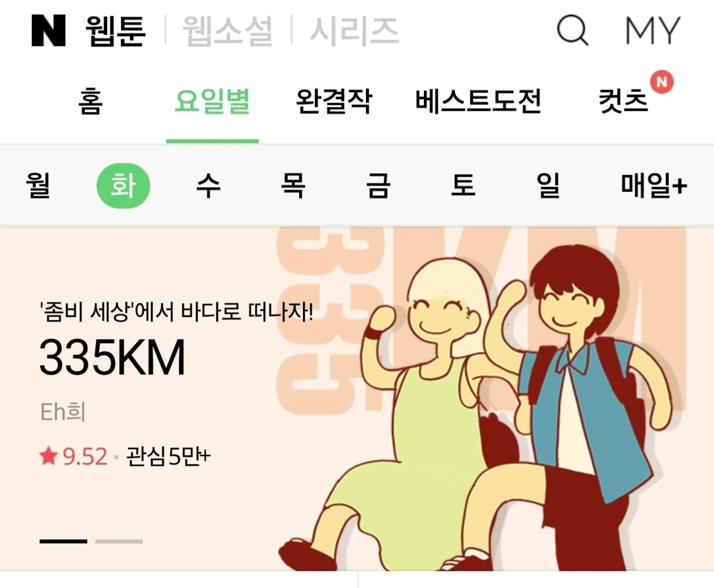Tap the red star rating icon

(49, 456)
